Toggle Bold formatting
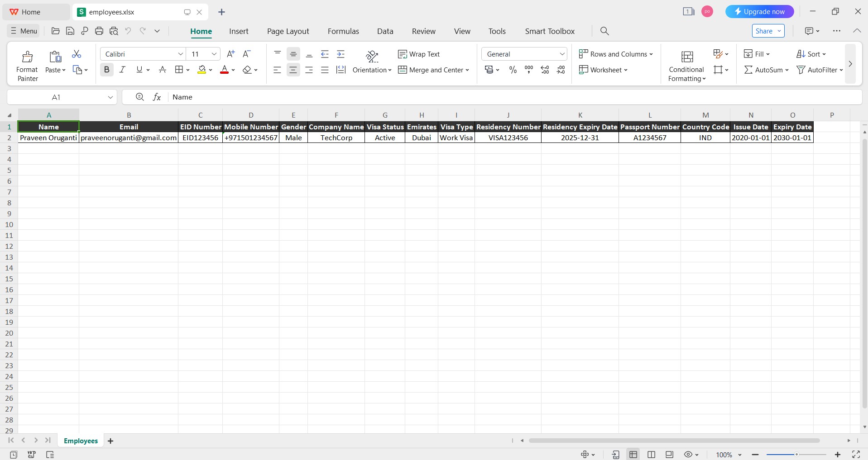 point(106,70)
